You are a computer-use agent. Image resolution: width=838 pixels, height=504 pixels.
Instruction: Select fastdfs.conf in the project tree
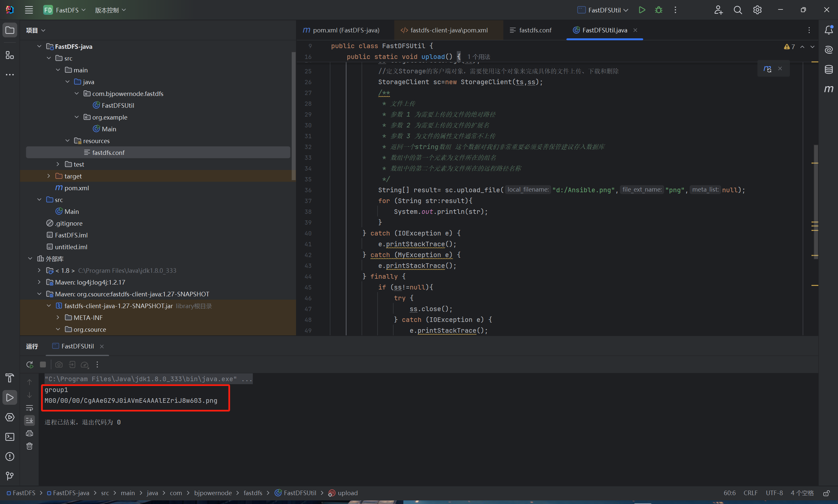pyautogui.click(x=158, y=153)
